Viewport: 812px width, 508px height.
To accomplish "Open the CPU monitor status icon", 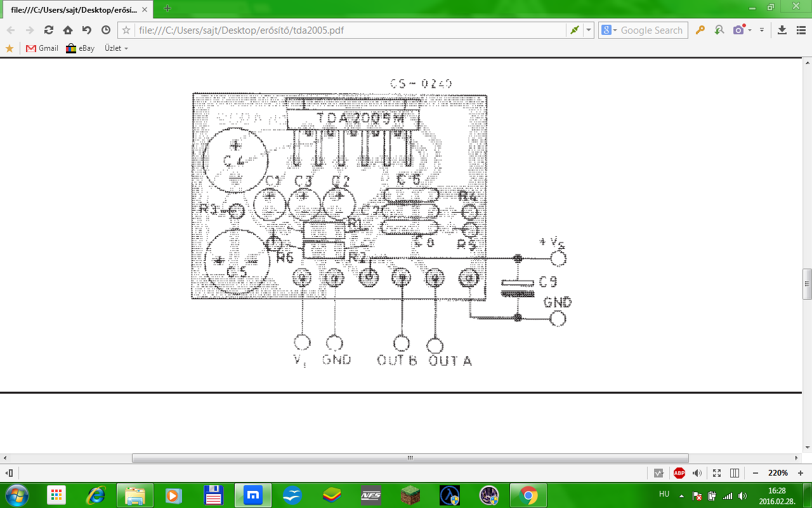I will pos(659,473).
